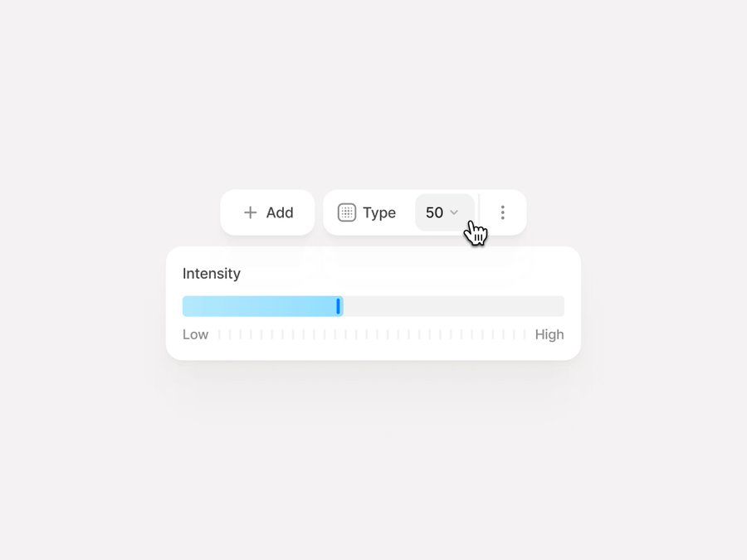Click the light blue filled slider portion
Screen dimensions: 747x560
(x=257, y=306)
